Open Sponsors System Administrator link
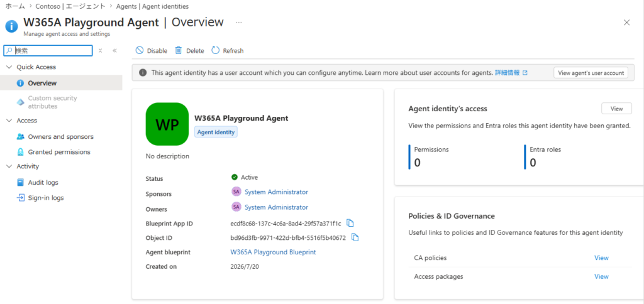Screen dimensions: 644x304 click(277, 192)
